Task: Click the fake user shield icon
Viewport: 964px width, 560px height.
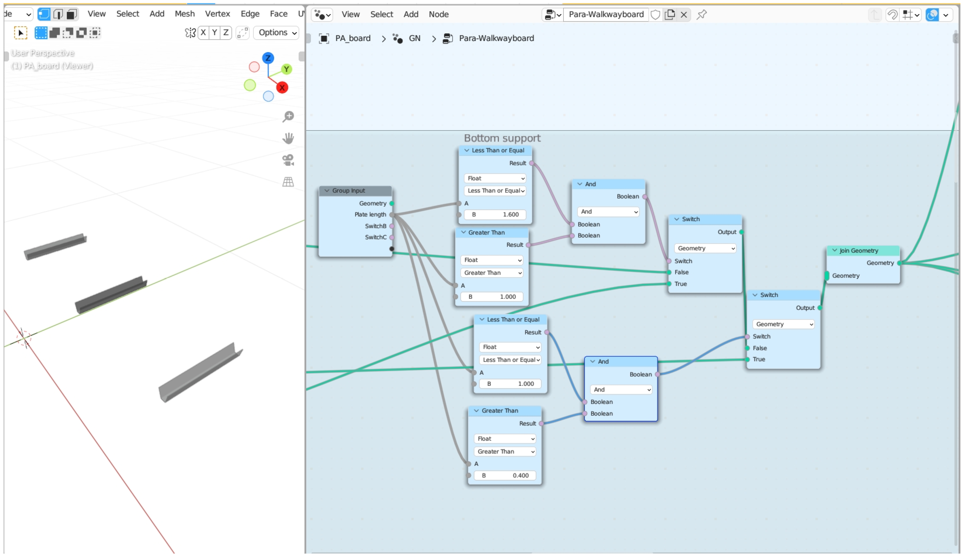Action: coord(655,15)
